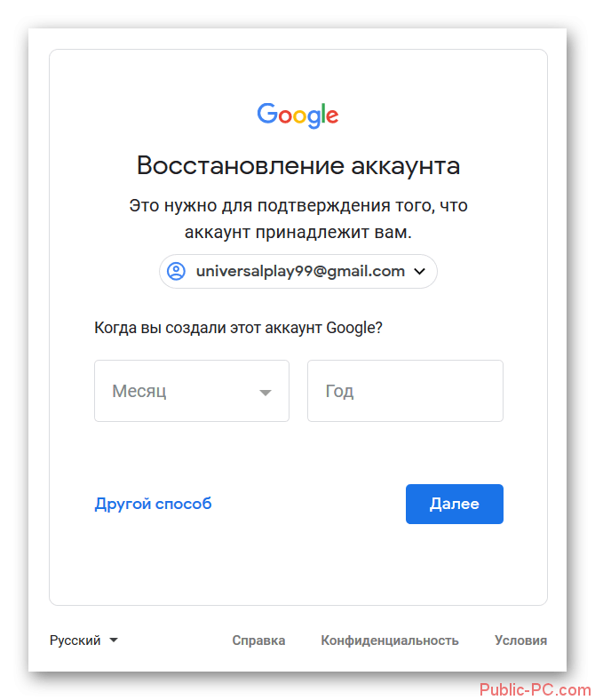The height and width of the screenshot is (700, 595).
Task: Open the Русский language selector
Action: pyautogui.click(x=83, y=640)
